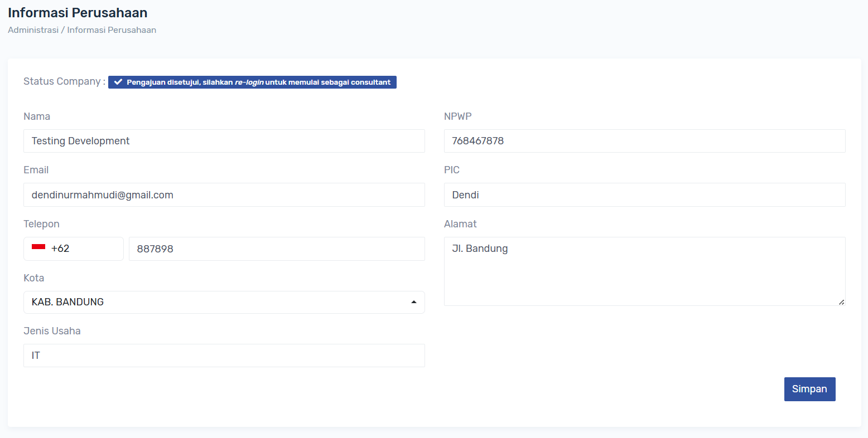Click the Jenis Usaha input field

224,356
